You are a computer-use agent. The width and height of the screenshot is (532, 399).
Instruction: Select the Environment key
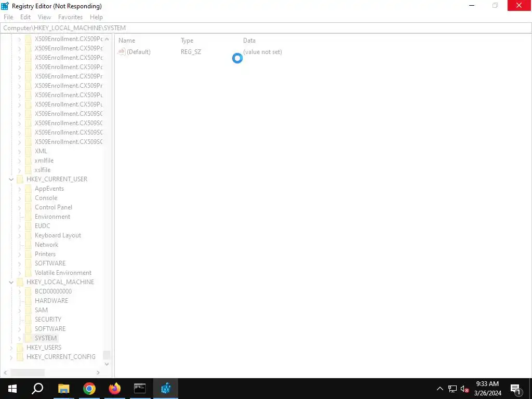[x=52, y=217]
